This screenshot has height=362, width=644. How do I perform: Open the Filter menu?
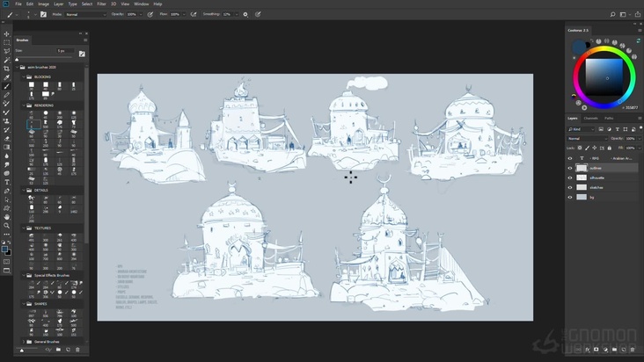click(x=101, y=4)
